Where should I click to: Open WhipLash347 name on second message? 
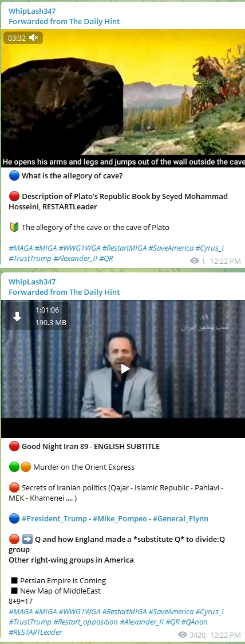tap(32, 282)
